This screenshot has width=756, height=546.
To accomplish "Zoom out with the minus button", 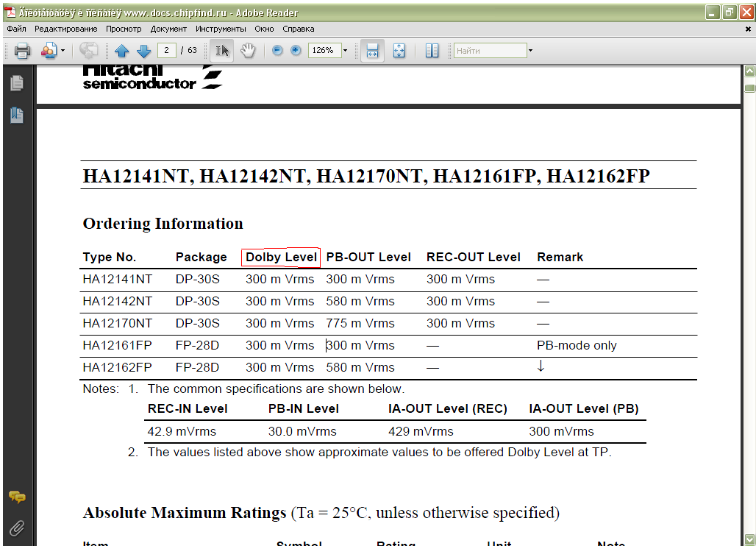I will pyautogui.click(x=277, y=50).
